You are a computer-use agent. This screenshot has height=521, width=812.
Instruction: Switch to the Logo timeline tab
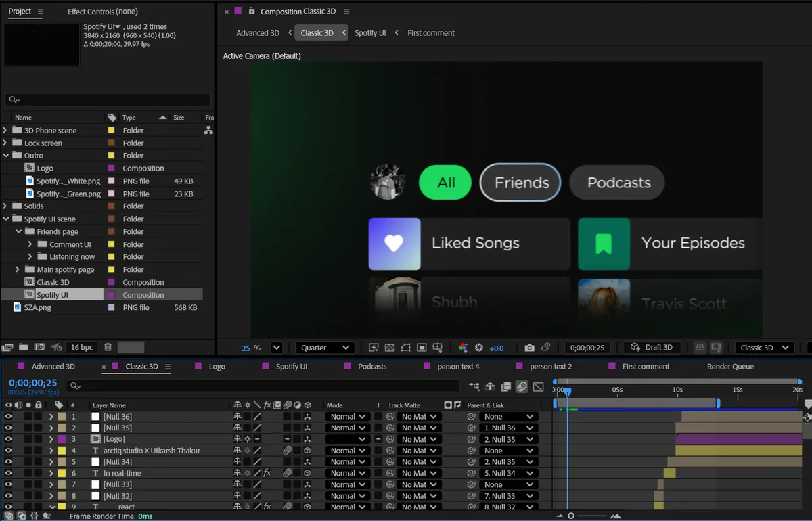(x=217, y=366)
